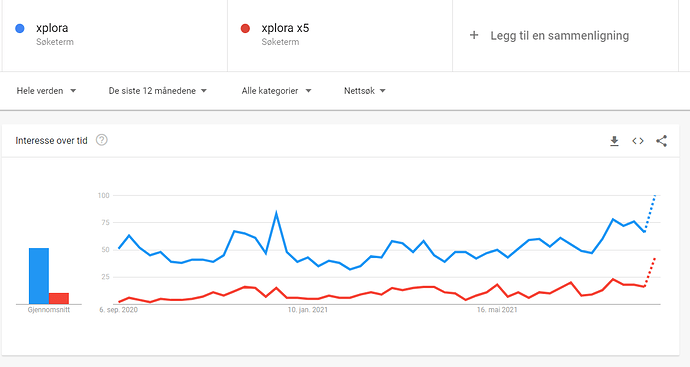Edit the xplora search term
This screenshot has height=367, width=690.
tap(52, 28)
